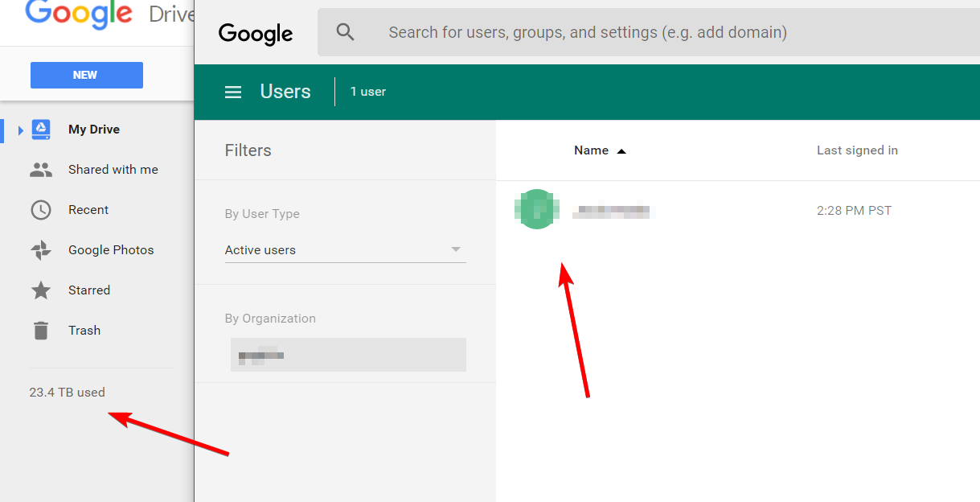Click the Starred star icon
980x502 pixels.
[41, 290]
